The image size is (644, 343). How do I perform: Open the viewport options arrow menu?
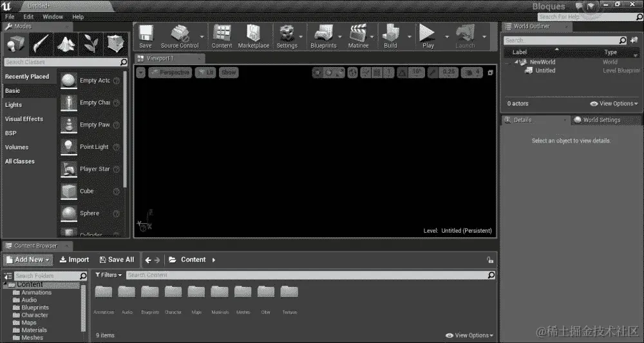pos(141,73)
